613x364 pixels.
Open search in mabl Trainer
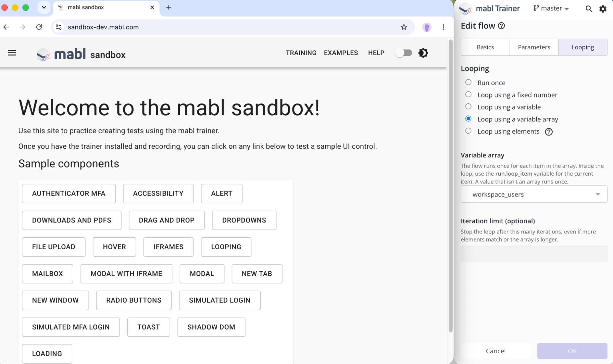[x=588, y=9]
